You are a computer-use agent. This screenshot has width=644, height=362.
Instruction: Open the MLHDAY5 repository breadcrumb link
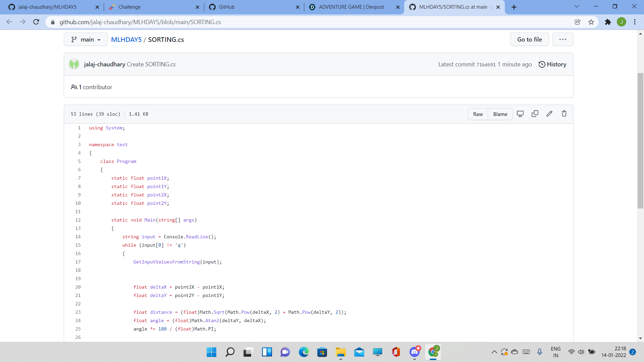click(126, 40)
